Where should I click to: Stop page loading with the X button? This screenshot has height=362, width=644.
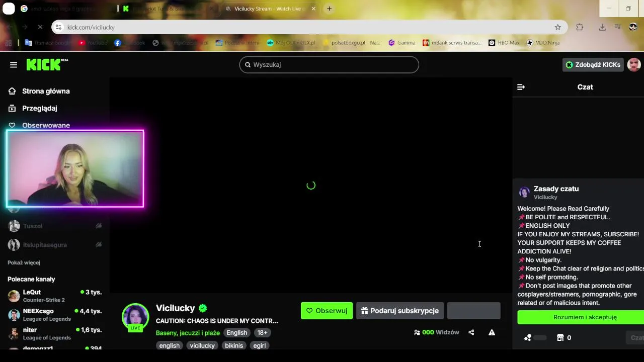[x=40, y=27]
